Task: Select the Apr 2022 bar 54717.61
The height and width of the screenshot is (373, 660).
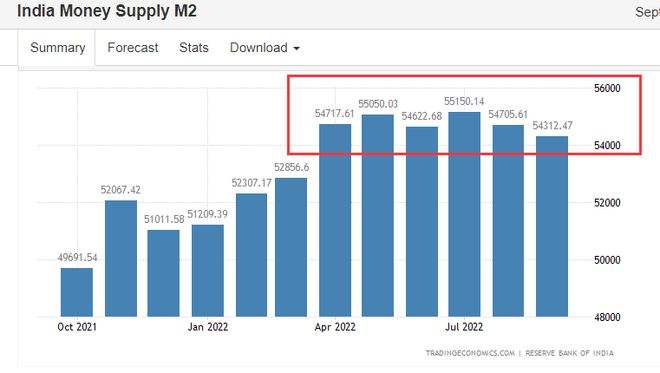Action: pyautogui.click(x=335, y=221)
